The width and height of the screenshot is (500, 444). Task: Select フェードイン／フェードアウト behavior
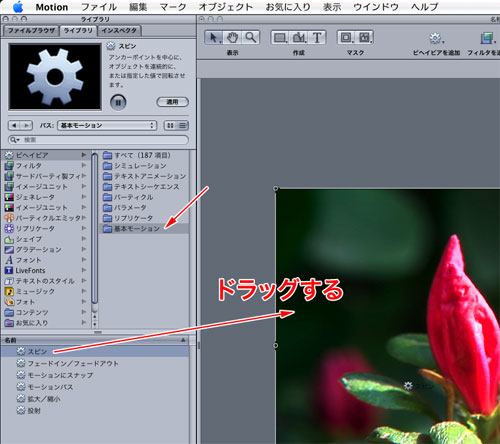[95, 363]
